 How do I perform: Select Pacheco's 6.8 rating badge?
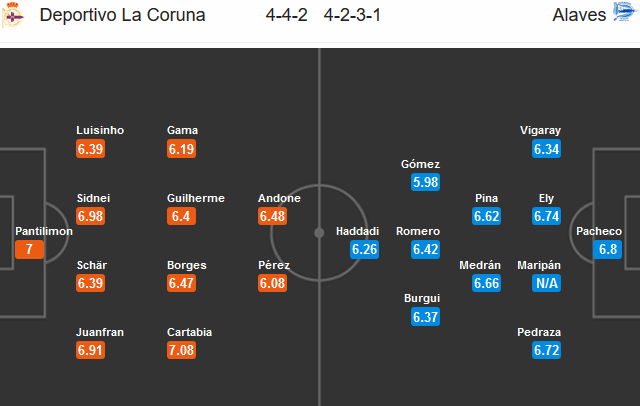click(x=607, y=249)
